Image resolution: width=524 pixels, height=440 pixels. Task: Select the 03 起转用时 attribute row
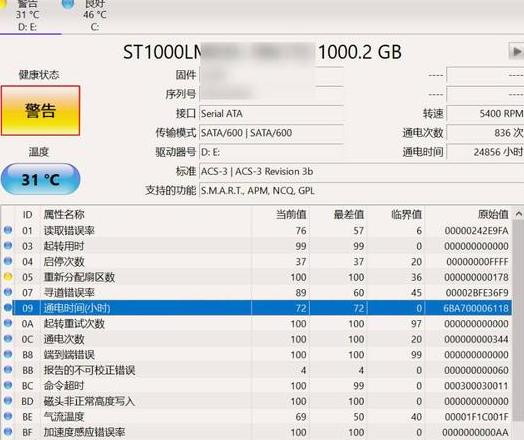257,246
